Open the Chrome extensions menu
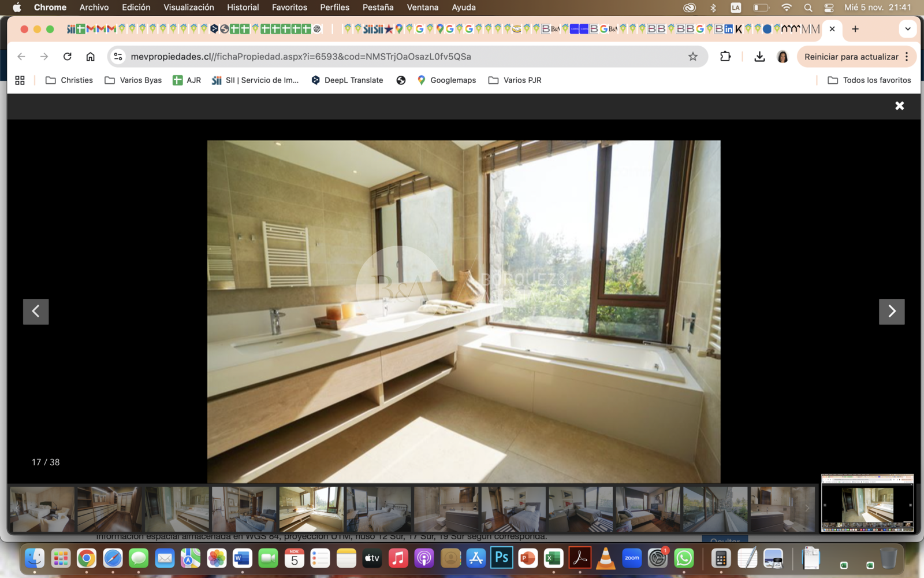924x578 pixels. (x=725, y=57)
